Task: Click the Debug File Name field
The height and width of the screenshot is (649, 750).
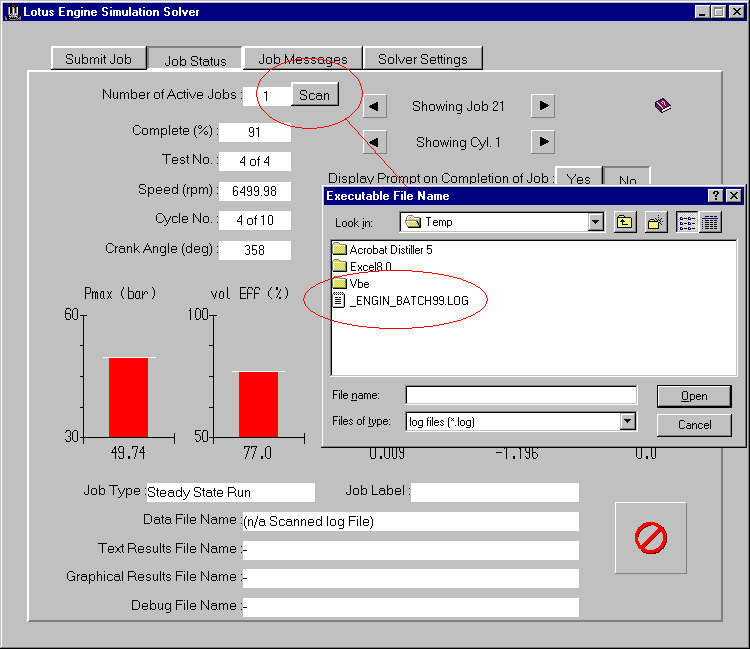Action: coord(410,607)
